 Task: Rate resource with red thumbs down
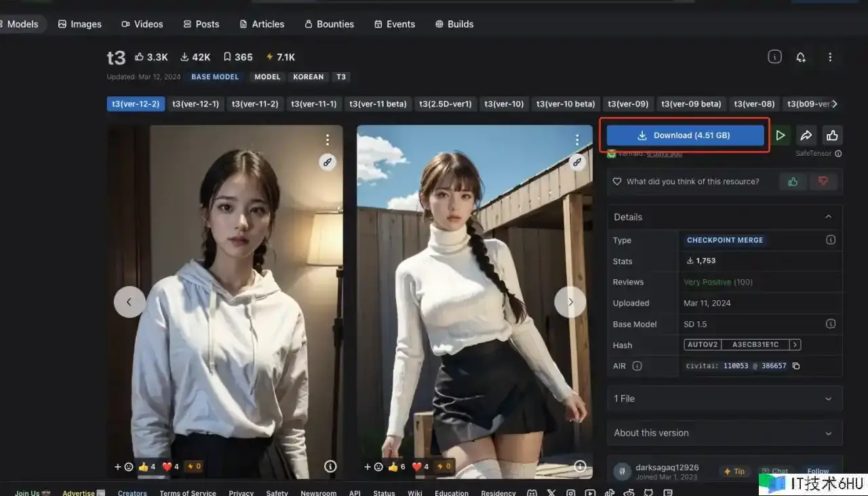823,182
